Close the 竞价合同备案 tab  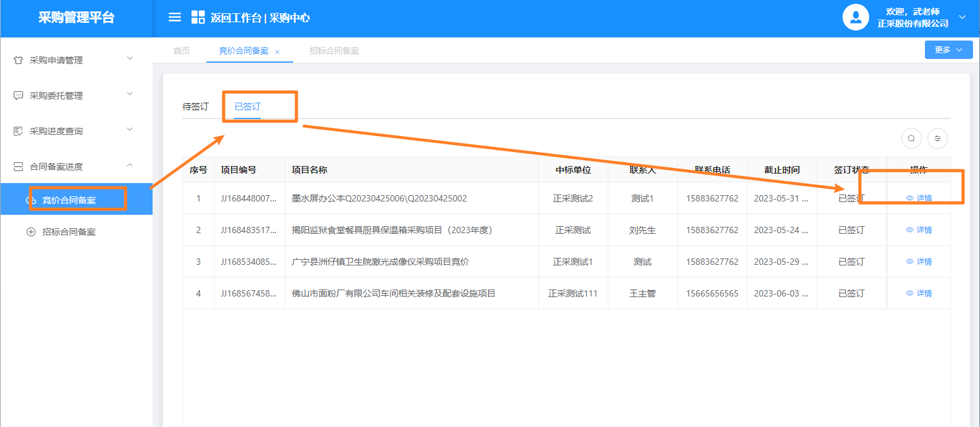click(277, 52)
